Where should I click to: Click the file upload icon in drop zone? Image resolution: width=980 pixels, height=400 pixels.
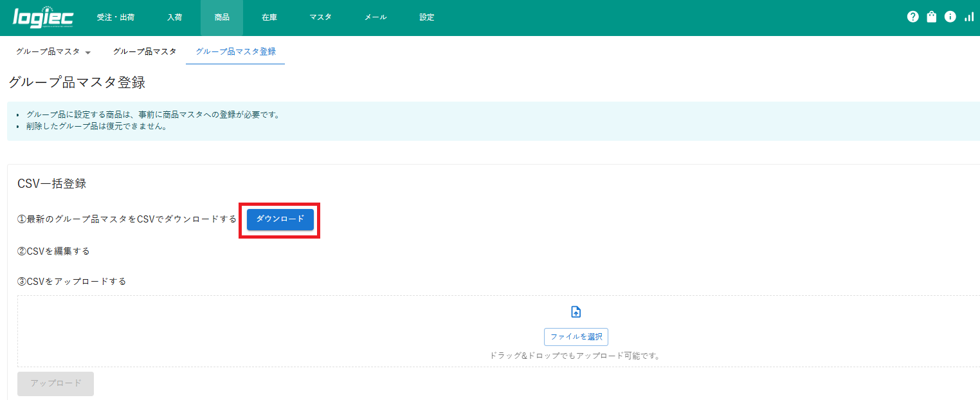coord(576,312)
